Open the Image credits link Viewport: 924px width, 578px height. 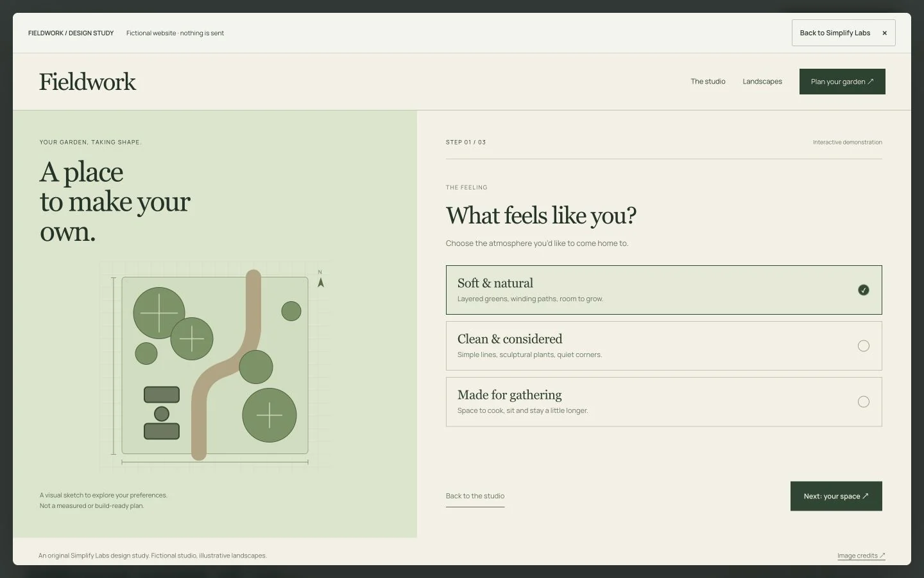861,556
